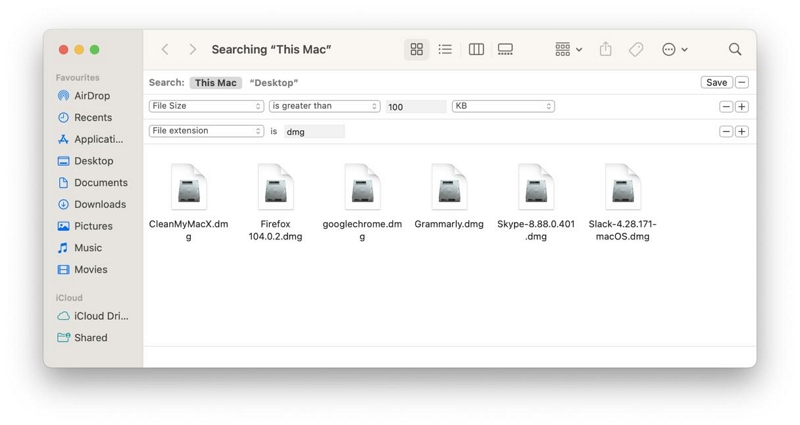Select the Slack-4.28.171-macOS.dmg file icon
This screenshot has height=425, width=800.
622,187
